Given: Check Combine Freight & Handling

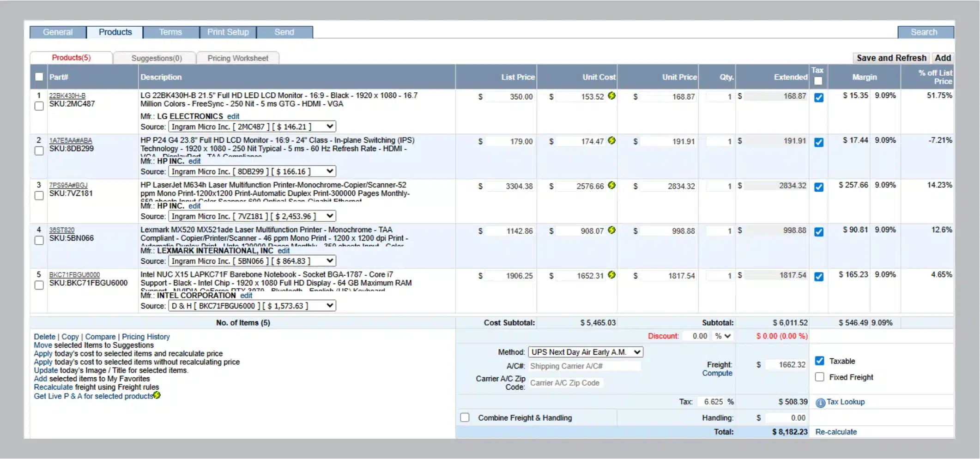Looking at the screenshot, I should coord(465,417).
